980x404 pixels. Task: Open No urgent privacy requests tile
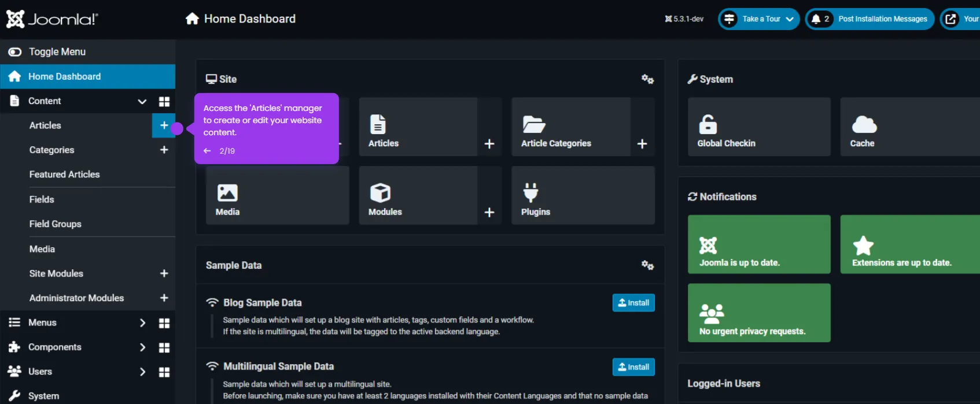click(759, 313)
